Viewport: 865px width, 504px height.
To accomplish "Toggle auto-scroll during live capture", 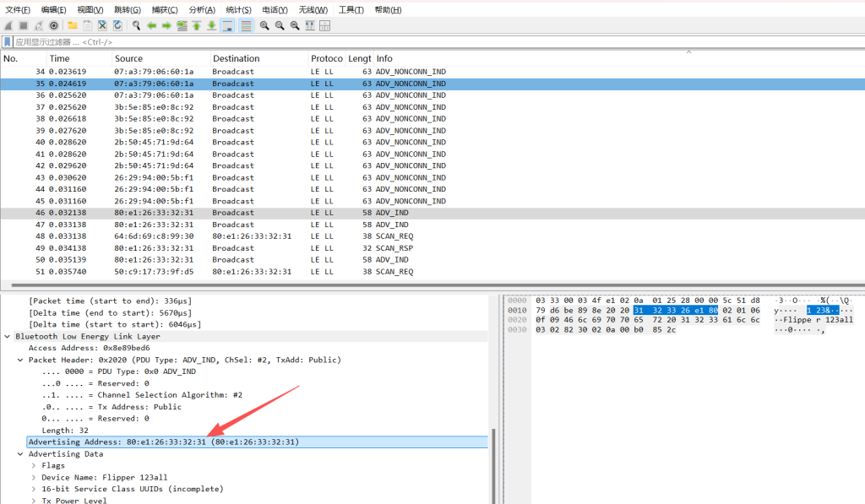I will pos(228,26).
